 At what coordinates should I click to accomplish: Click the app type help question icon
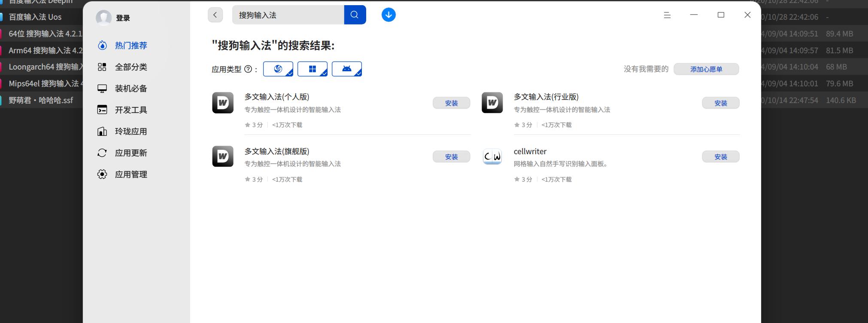pyautogui.click(x=248, y=69)
